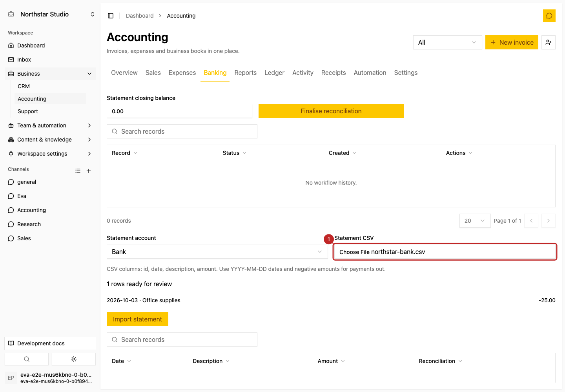Open the workspace switcher next to Northstar Studio
The height and width of the screenshot is (392, 565).
tap(93, 14)
